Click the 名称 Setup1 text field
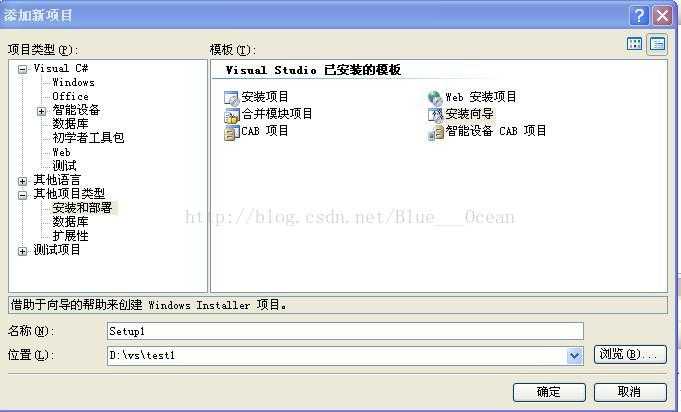The image size is (681, 412). click(345, 331)
